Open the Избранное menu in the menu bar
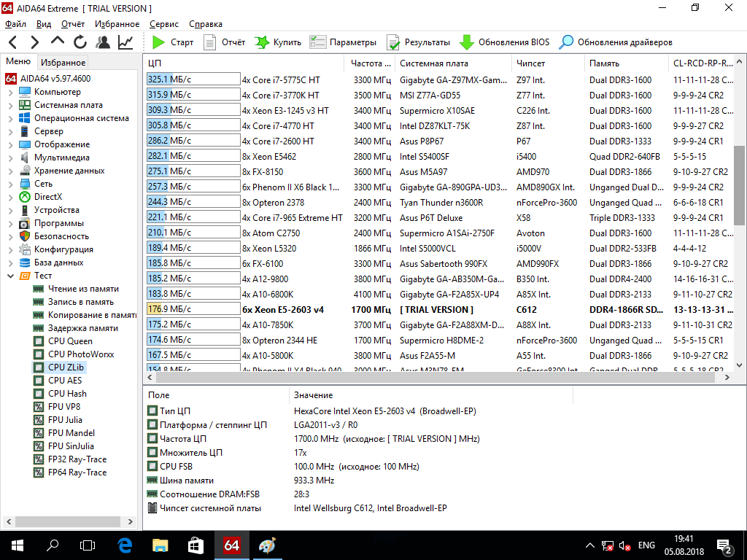Screen dimensions: 747x560 (117, 24)
